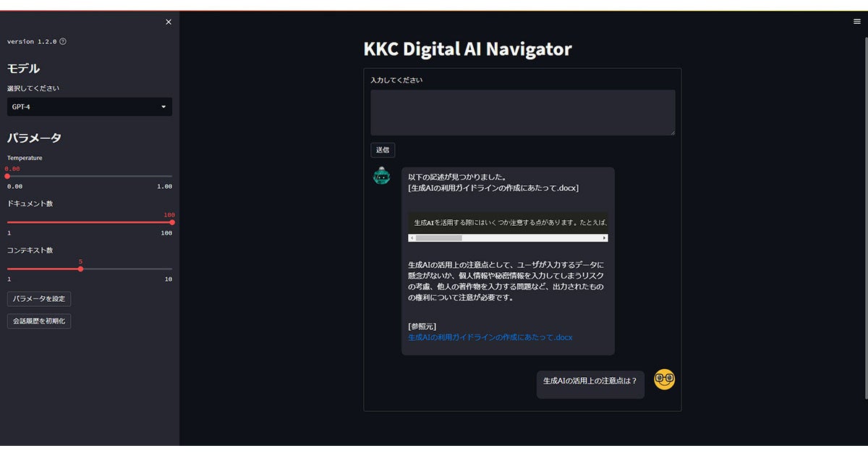This screenshot has height=456, width=868.
Task: Click the robot assistant avatar icon
Action: [x=381, y=175]
